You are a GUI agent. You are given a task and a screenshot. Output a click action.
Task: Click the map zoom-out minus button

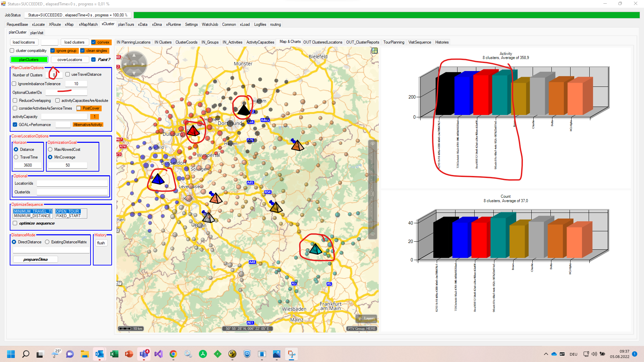pyautogui.click(x=372, y=235)
